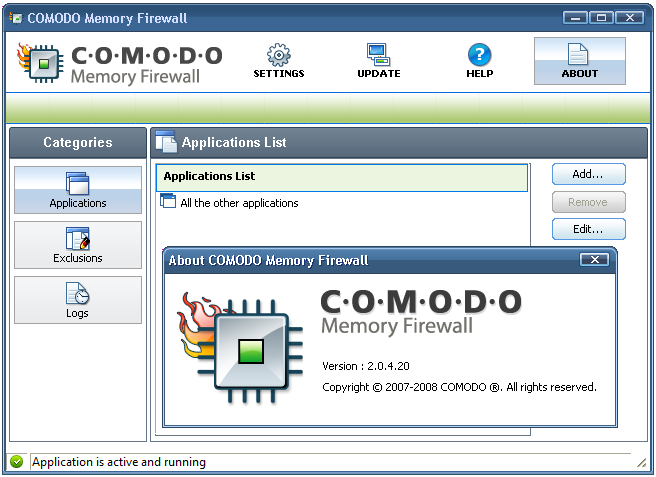The image size is (656, 477).
Task: Open the Exclusions category icon
Action: (77, 238)
